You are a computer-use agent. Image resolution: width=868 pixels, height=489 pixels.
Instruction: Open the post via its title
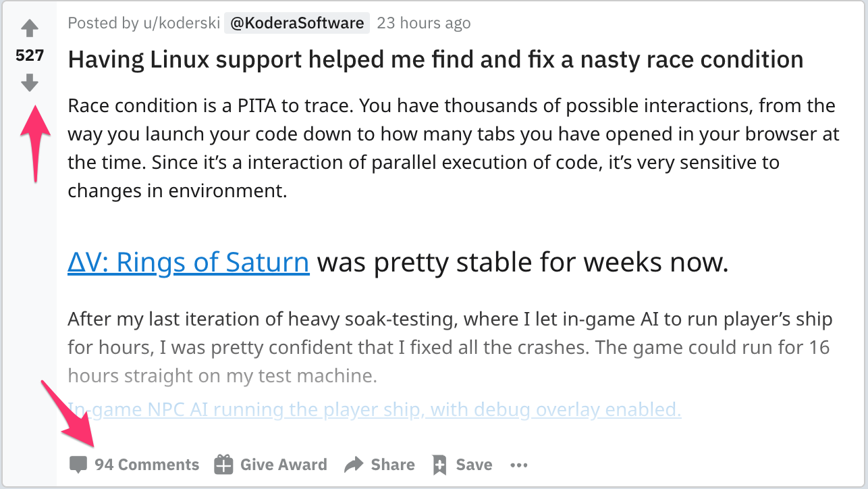pyautogui.click(x=435, y=59)
